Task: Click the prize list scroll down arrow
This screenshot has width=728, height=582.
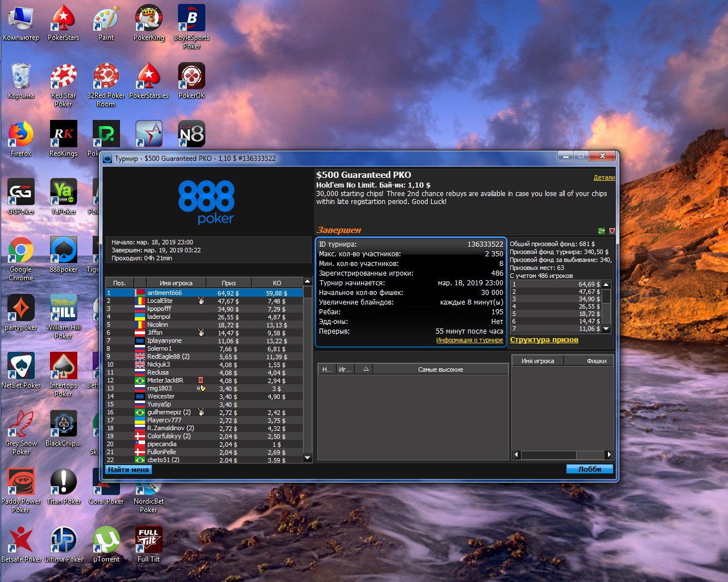Action: [x=606, y=329]
